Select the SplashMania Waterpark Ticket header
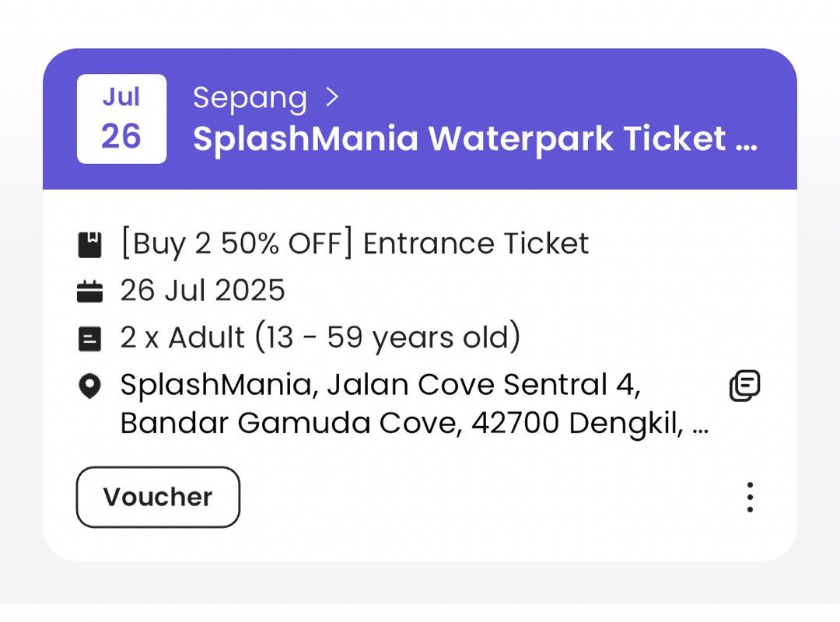840x622 pixels. click(478, 139)
